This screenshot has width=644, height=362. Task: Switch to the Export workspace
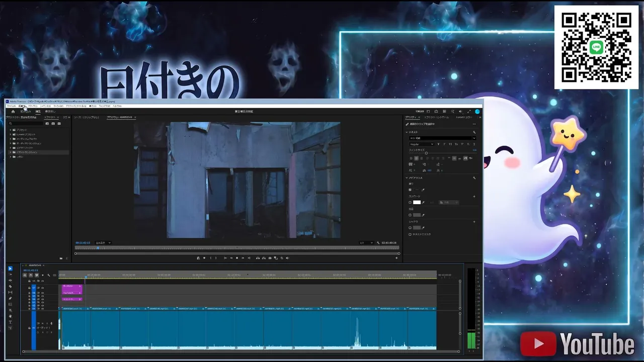point(50,112)
